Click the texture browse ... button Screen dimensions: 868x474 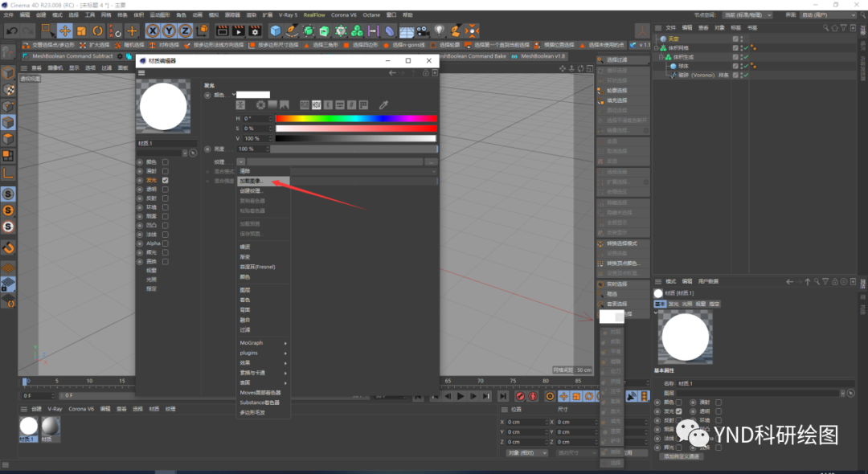click(431, 161)
